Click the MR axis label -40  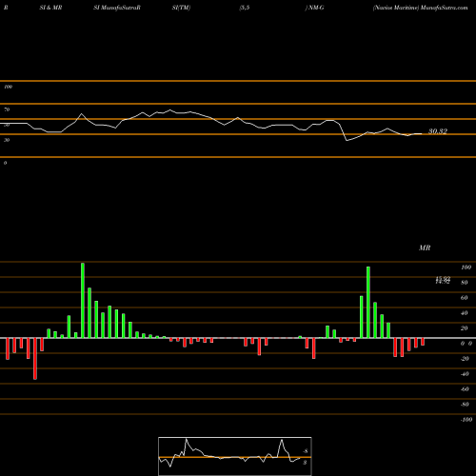point(465,374)
